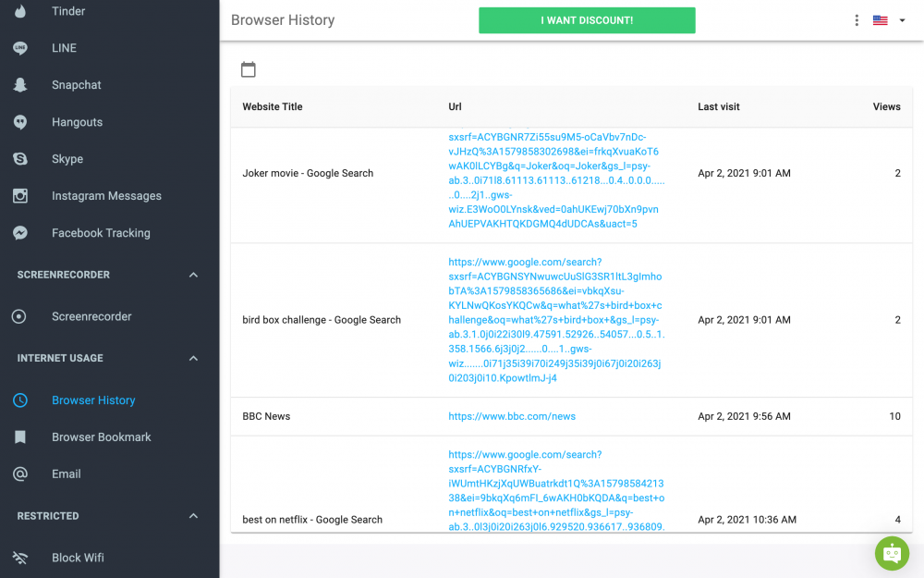The height and width of the screenshot is (578, 924).
Task: Click 'best on netflix - Google Search' title
Action: [x=312, y=520]
